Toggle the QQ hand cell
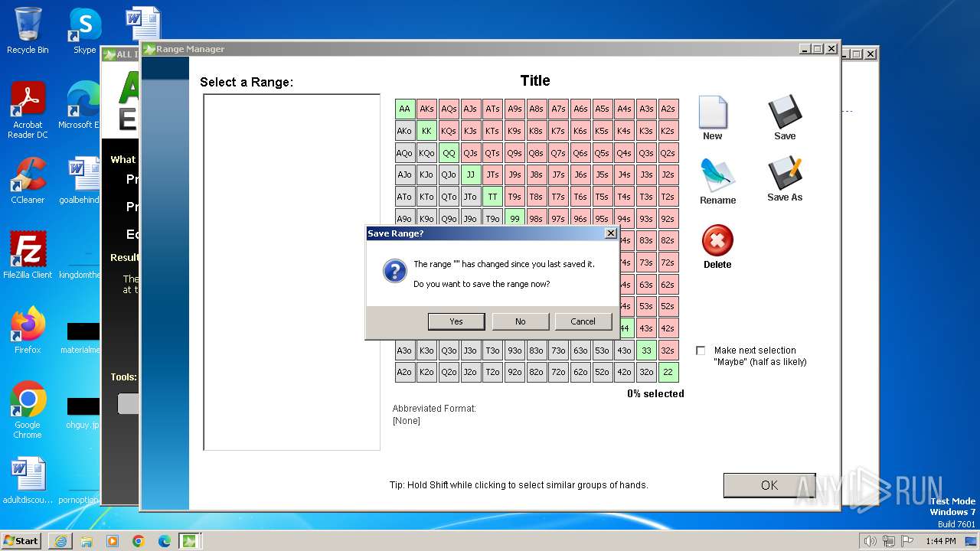Viewport: 980px width, 551px height. [x=449, y=153]
